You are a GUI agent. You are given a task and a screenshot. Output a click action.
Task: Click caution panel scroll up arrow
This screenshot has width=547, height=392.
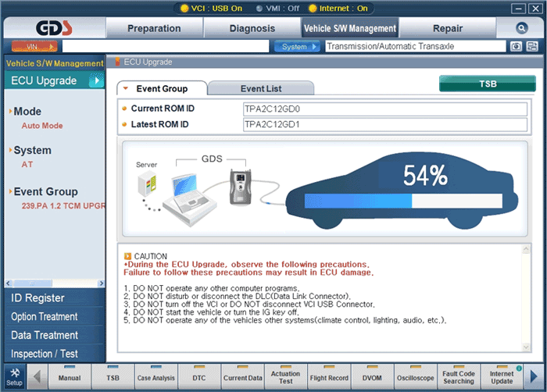526,249
